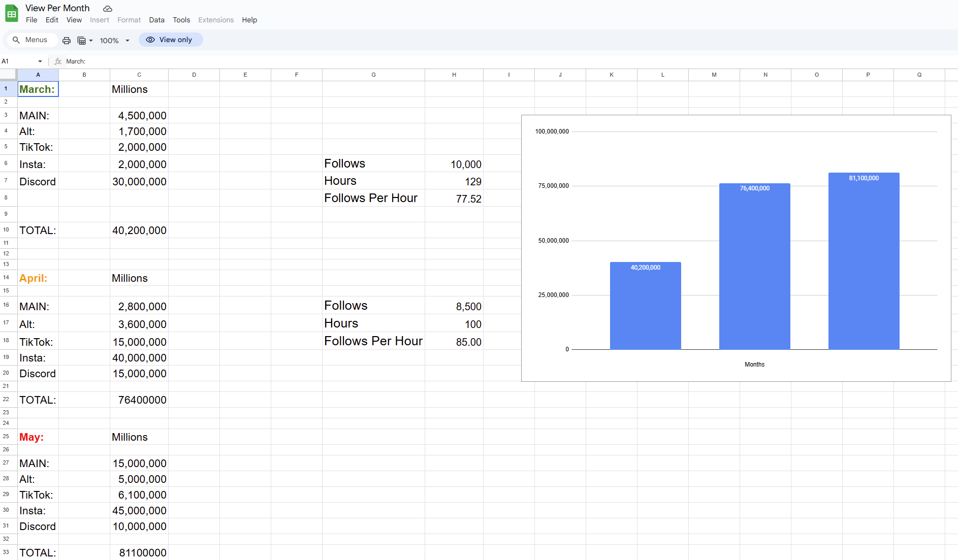Click cell value 6,100,000
The height and width of the screenshot is (560, 958).
coord(139,495)
